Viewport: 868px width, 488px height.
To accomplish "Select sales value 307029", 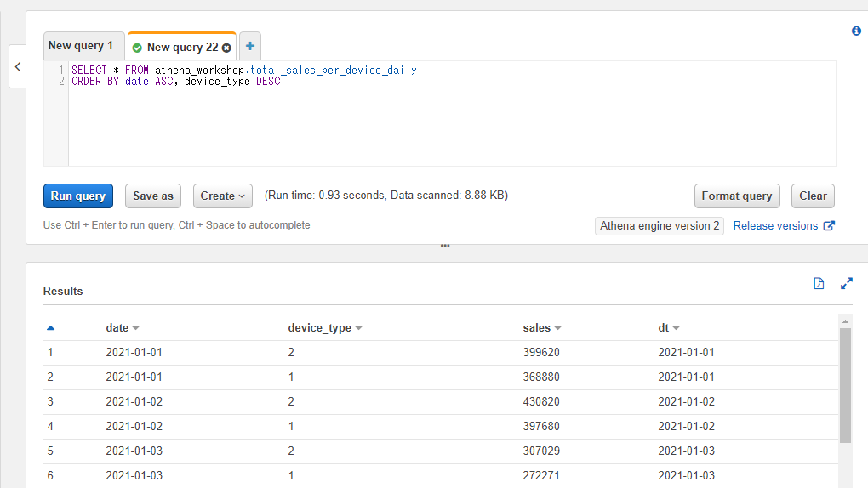I will click(541, 451).
